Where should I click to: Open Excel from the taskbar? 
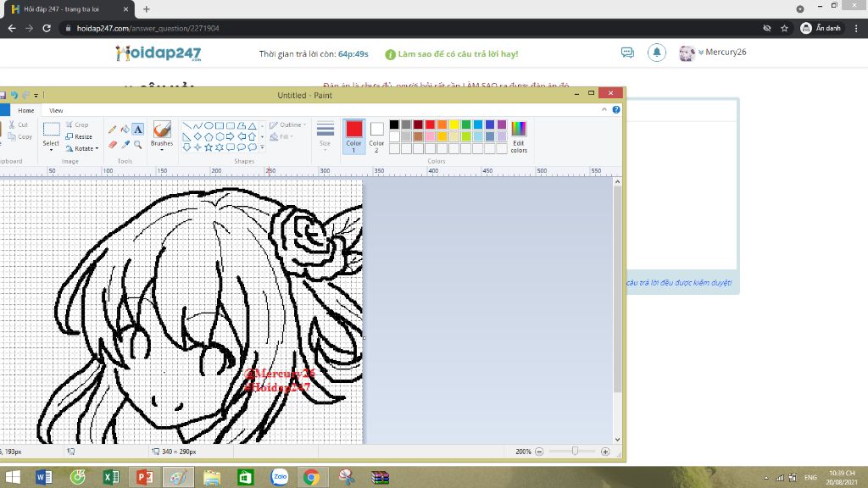111,477
